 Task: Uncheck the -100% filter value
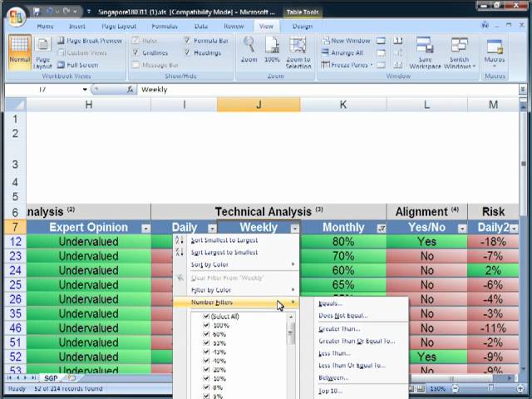click(206, 325)
